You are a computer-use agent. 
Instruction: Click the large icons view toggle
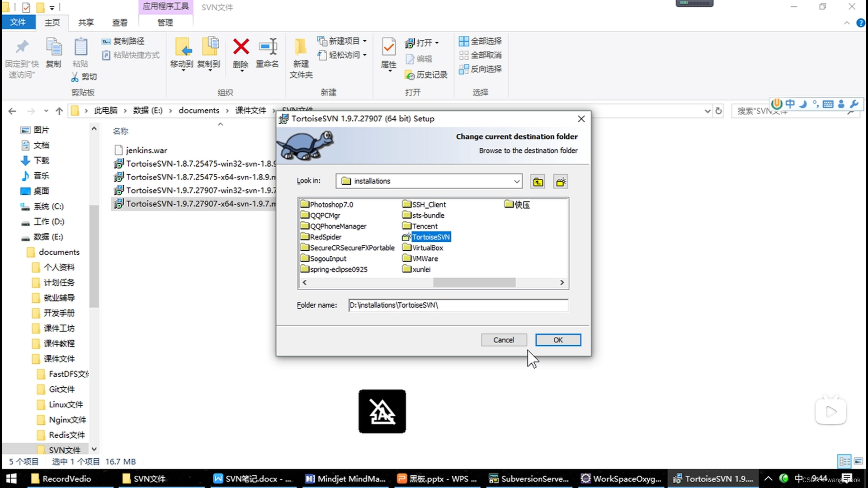click(858, 461)
